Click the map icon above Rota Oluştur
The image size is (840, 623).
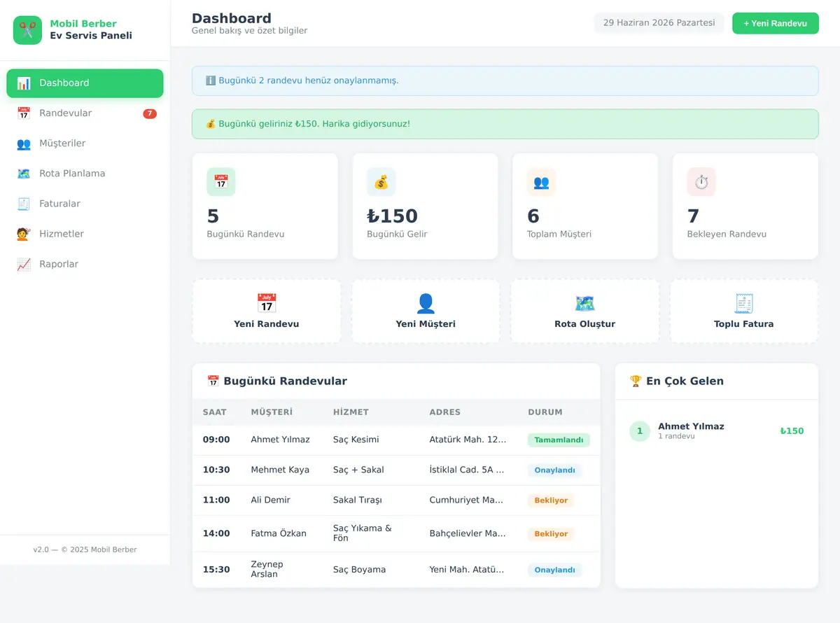click(x=584, y=303)
